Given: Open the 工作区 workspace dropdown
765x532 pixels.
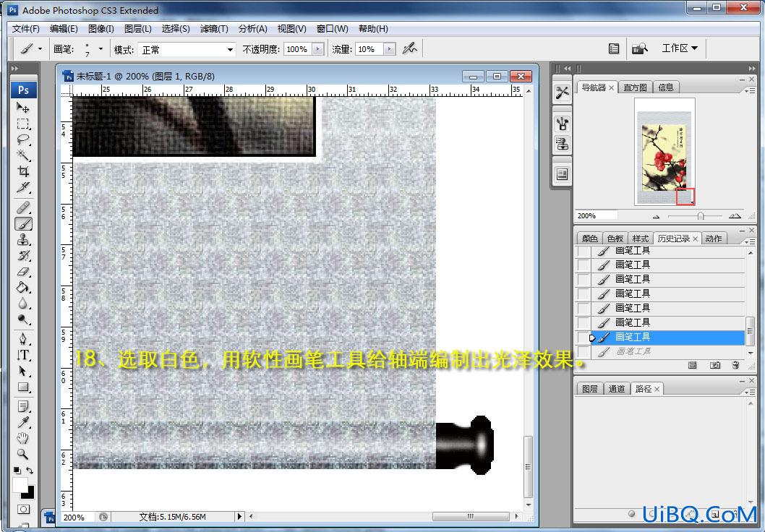Looking at the screenshot, I should tap(680, 48).
